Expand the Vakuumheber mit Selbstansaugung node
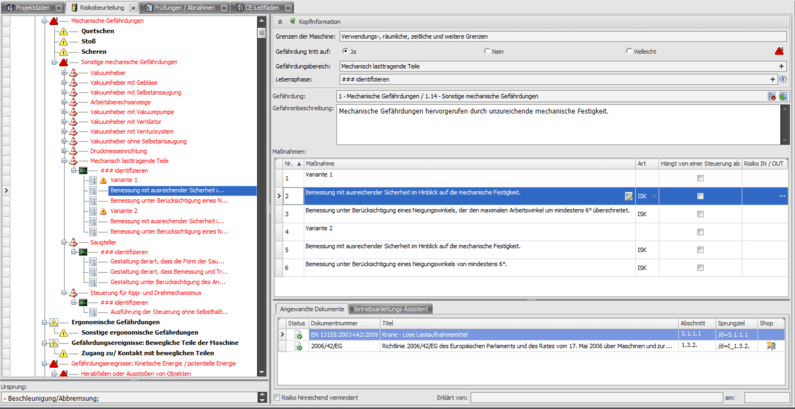The width and height of the screenshot is (795, 409). tap(64, 92)
